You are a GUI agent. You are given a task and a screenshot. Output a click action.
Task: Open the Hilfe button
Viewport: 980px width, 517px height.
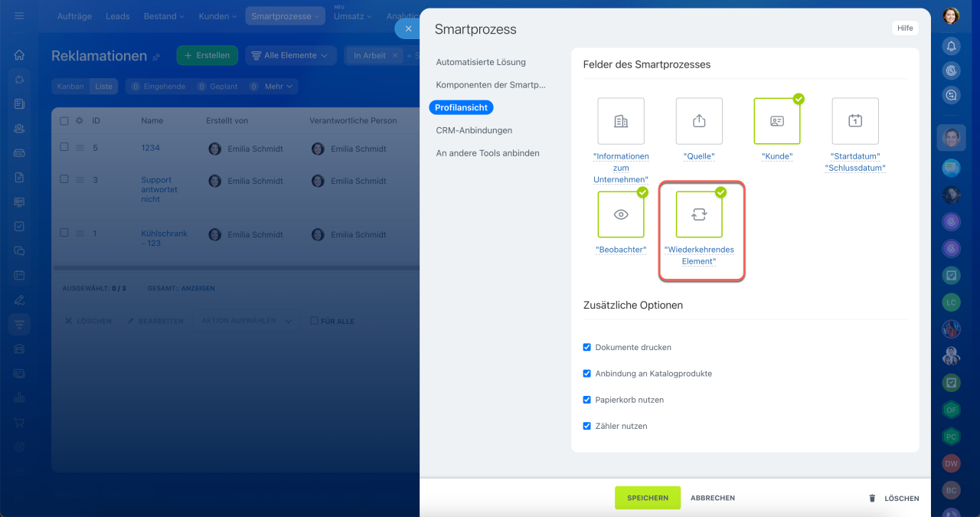tap(905, 28)
